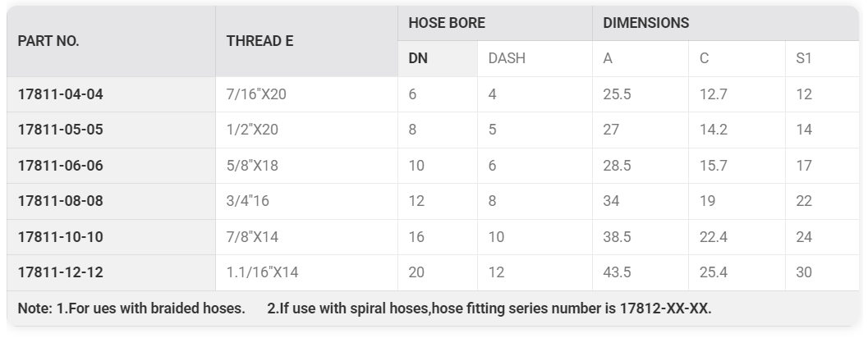Select part number 17811-12-12
The height and width of the screenshot is (338, 868).
tap(60, 272)
